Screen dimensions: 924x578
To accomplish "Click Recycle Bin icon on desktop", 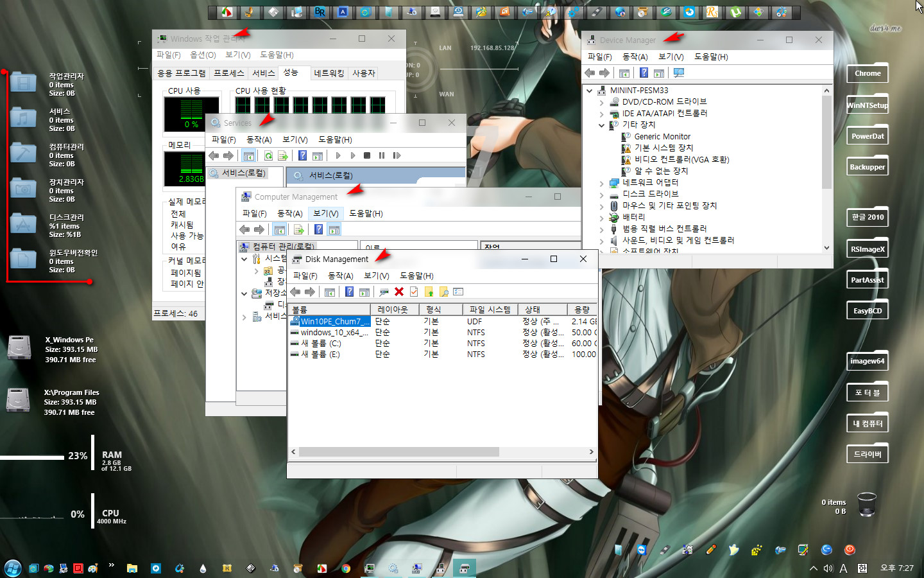I will 866,504.
